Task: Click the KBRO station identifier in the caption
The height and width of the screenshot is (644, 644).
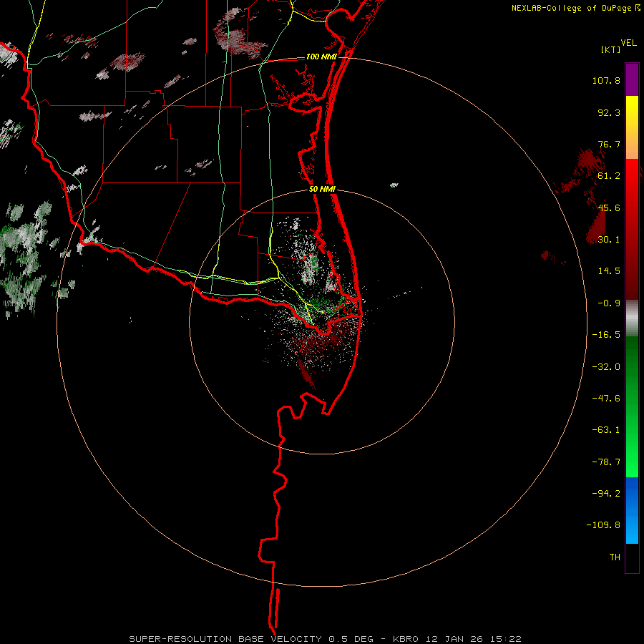Action: pos(406,639)
